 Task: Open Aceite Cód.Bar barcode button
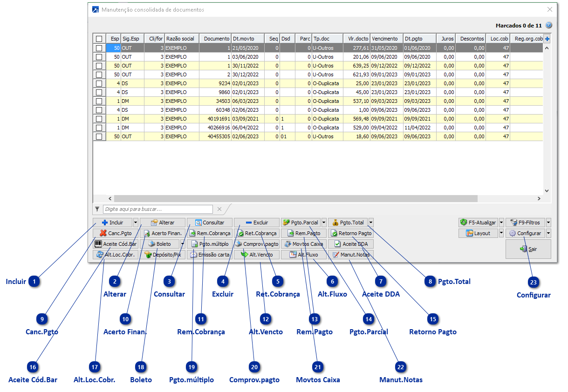point(116,244)
